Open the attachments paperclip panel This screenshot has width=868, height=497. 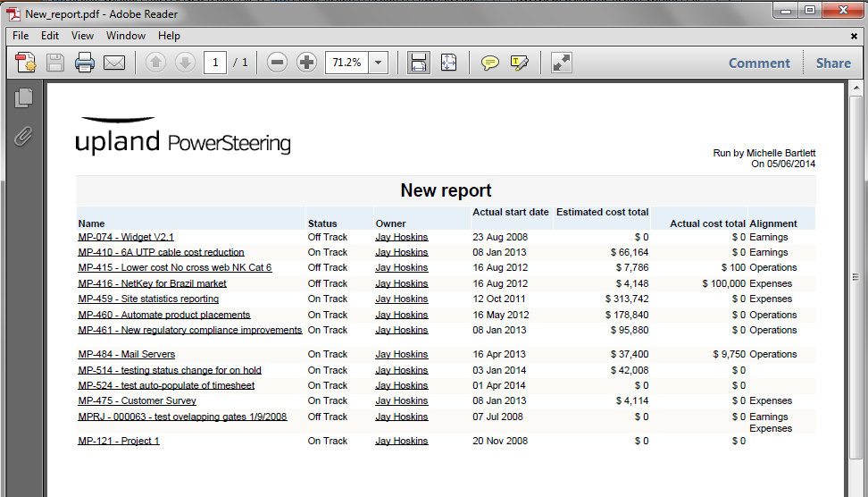click(23, 136)
